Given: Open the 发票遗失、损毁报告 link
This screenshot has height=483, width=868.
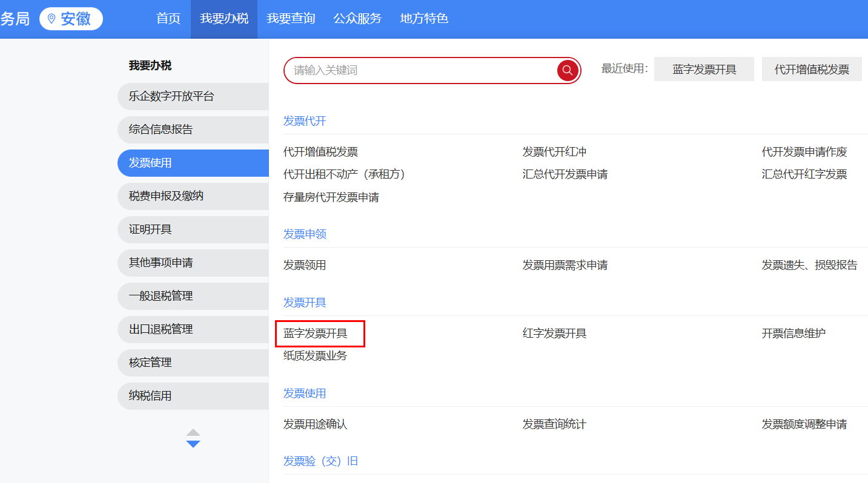Looking at the screenshot, I should point(810,265).
